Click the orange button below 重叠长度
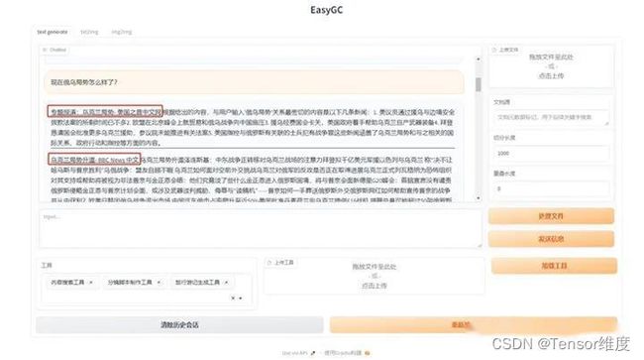644x360 pixels. point(551,216)
